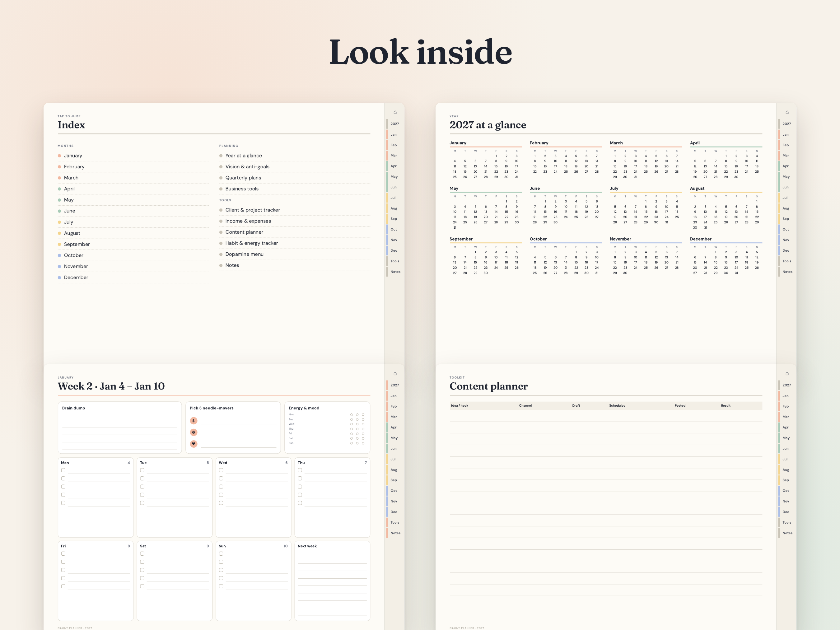Open the Jan side tab on the Index page
The width and height of the screenshot is (840, 630).
point(394,134)
